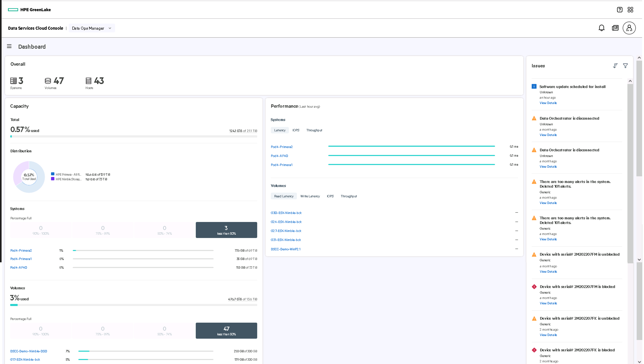Open the apps grid launcher icon

click(630, 10)
